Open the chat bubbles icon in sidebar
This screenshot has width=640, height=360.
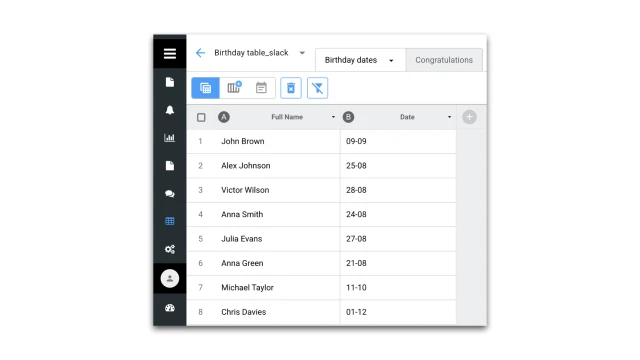(170, 194)
